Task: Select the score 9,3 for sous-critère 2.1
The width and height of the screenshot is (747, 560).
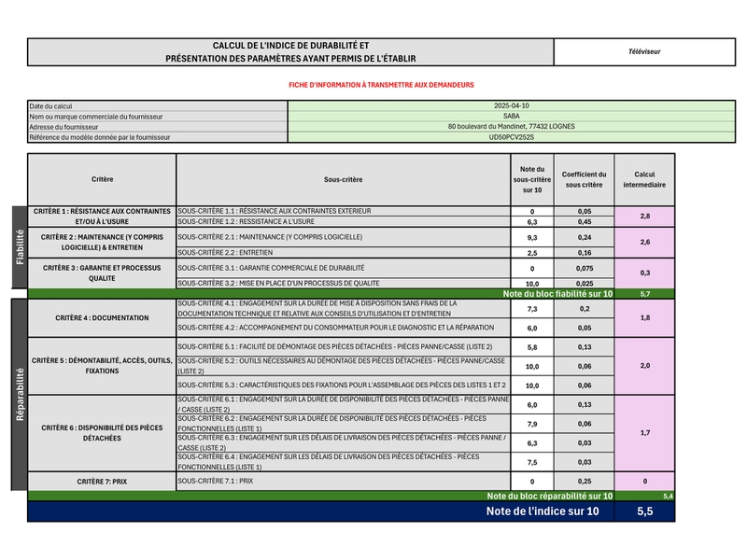Action: (x=532, y=238)
